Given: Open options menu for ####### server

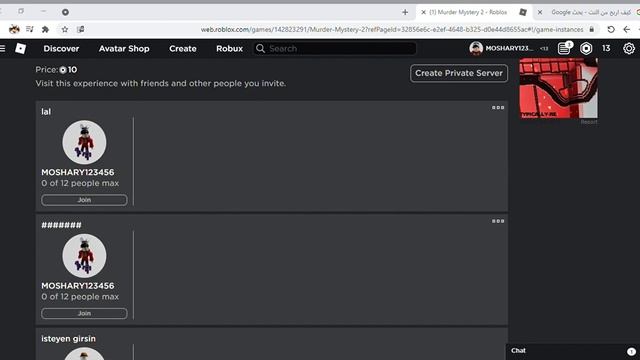Looking at the screenshot, I should 498,221.
